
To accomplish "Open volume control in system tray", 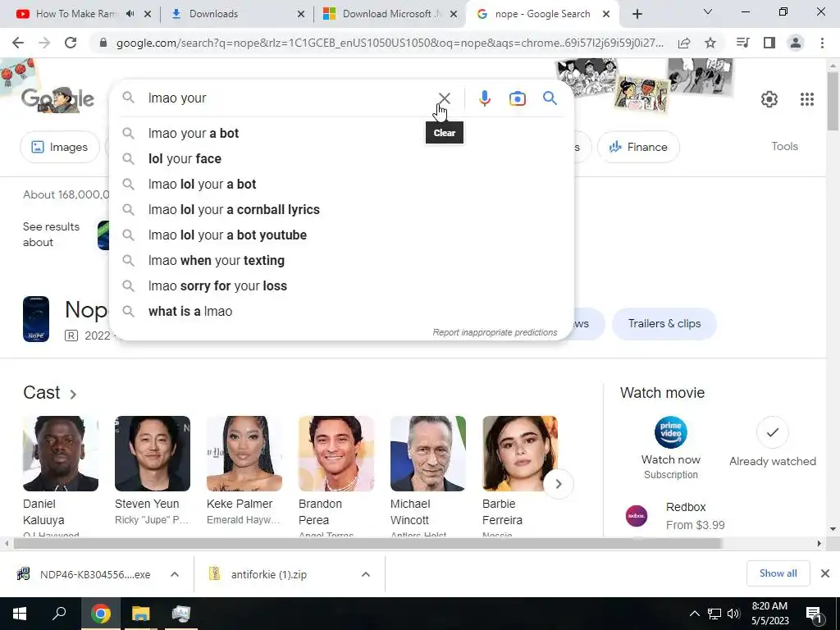I will [733, 614].
